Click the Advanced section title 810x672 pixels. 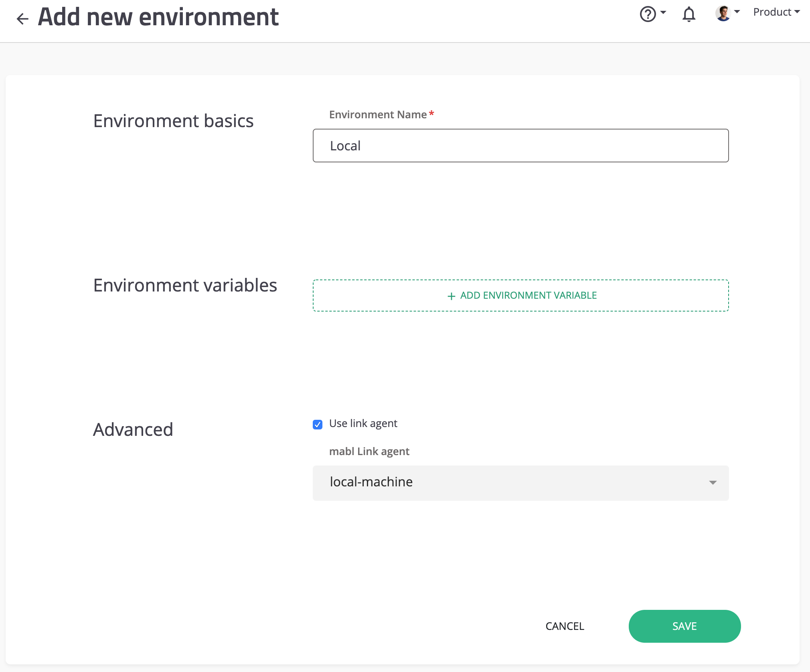133,429
